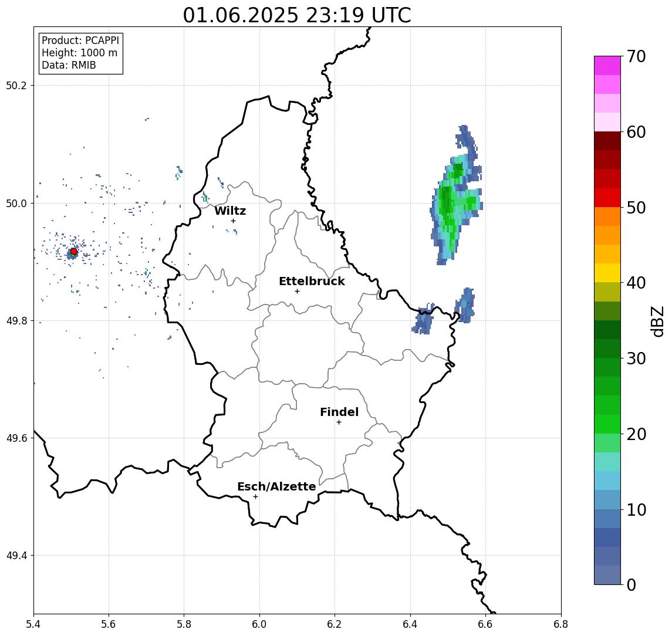The width and height of the screenshot is (672, 636).
Task: Click colorbar tick label 10
Action: [636, 509]
